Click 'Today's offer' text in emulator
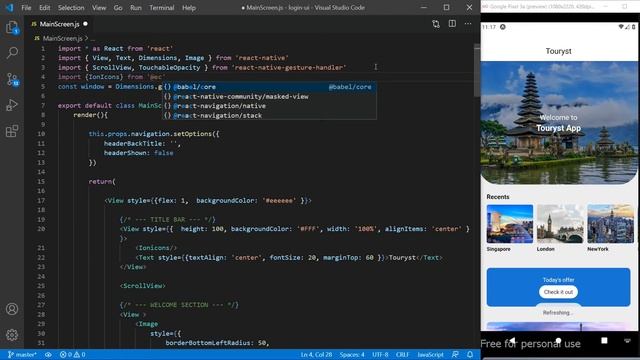The image size is (640, 360). point(558,280)
